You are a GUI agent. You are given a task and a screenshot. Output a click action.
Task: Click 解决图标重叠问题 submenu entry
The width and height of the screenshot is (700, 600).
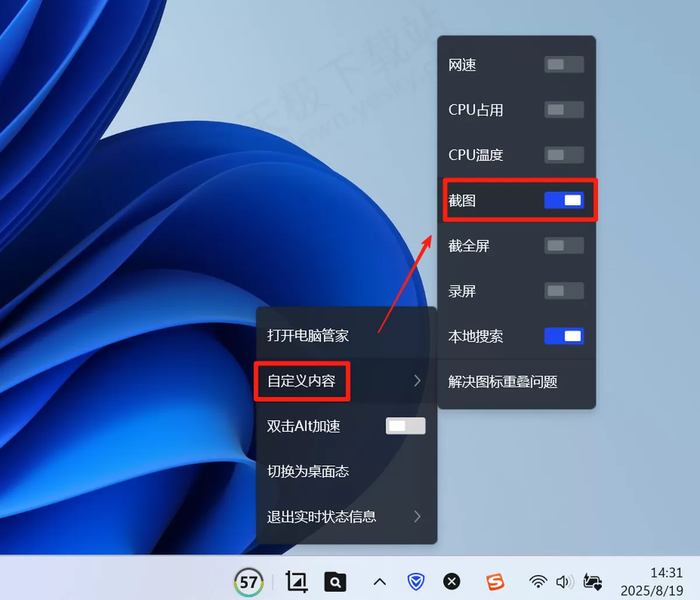[x=517, y=382]
